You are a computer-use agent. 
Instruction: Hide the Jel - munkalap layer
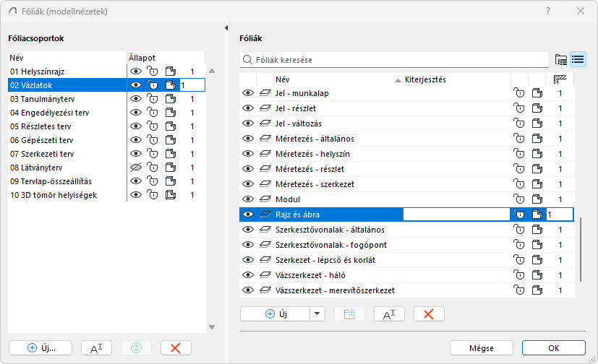(x=248, y=93)
